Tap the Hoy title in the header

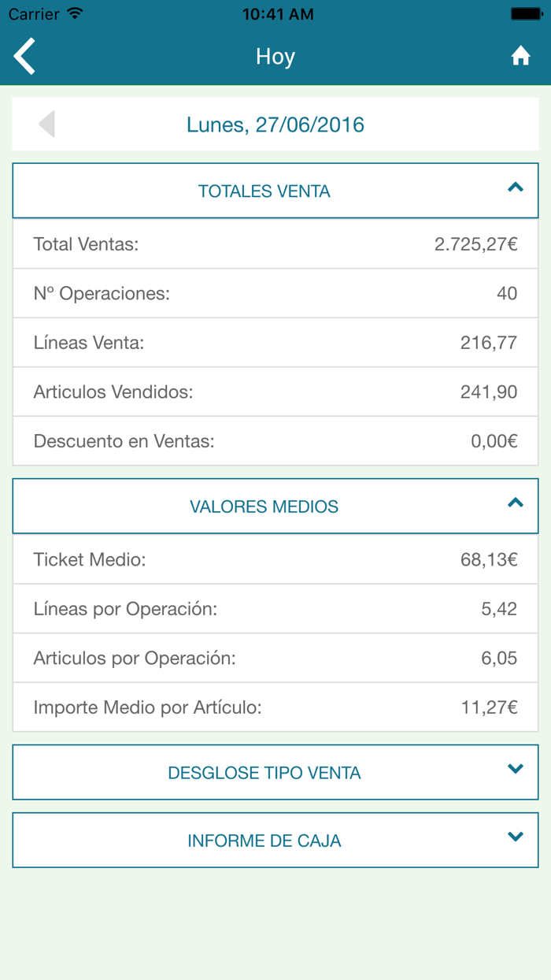pyautogui.click(x=275, y=56)
